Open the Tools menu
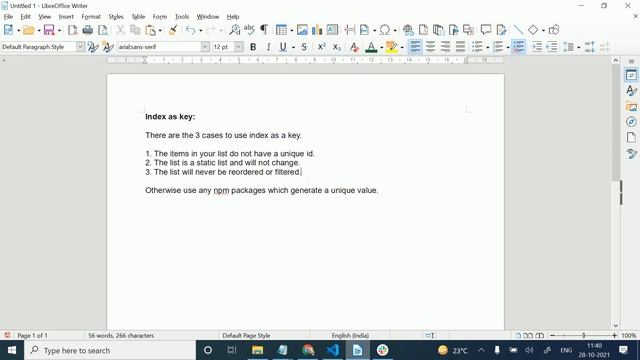Image resolution: width=640 pixels, height=360 pixels. (x=182, y=17)
